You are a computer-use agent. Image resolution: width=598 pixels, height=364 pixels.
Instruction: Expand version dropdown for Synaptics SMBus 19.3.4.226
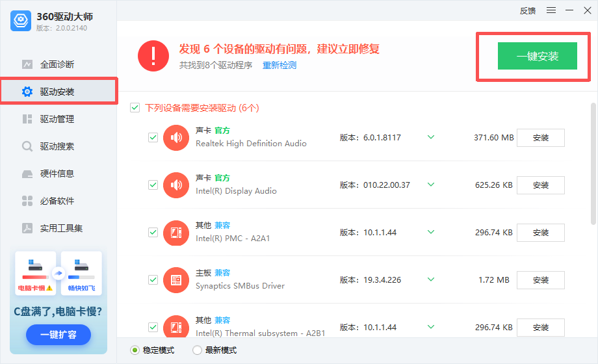(431, 279)
